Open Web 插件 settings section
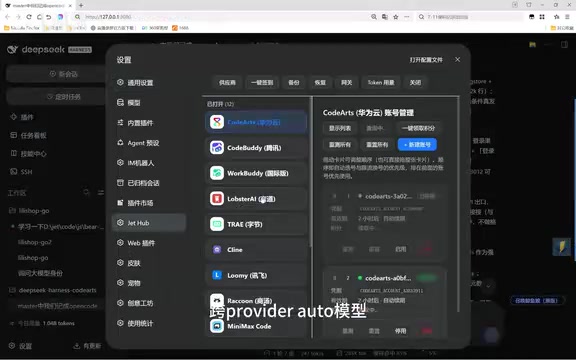The image size is (576, 360). tap(149, 243)
